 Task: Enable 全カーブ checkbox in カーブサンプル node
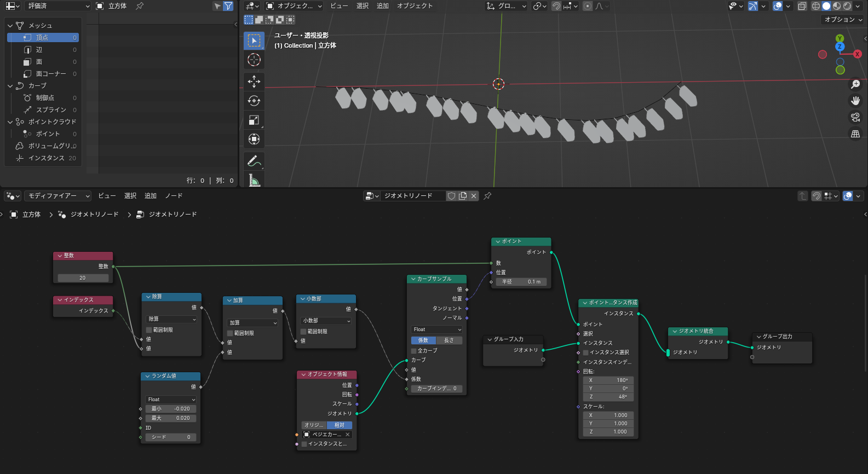tap(414, 351)
